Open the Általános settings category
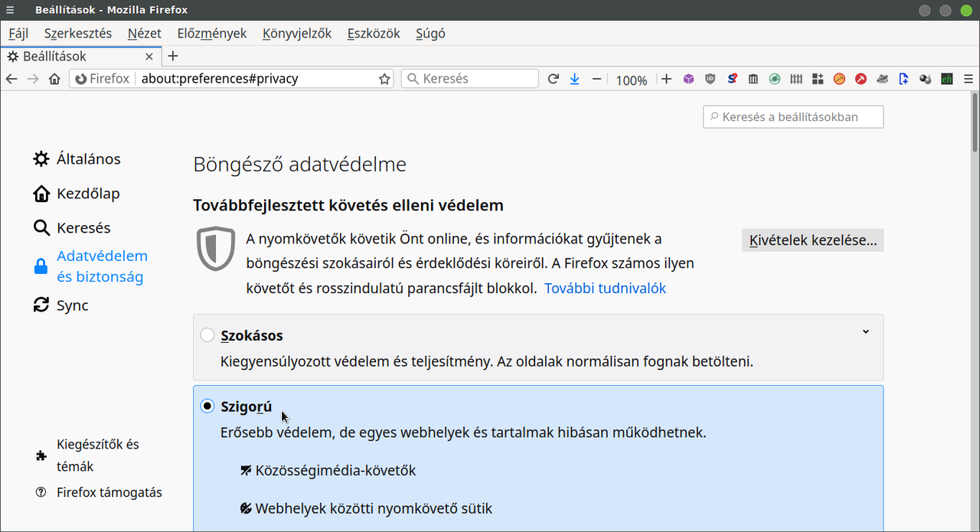The height and width of the screenshot is (532, 980). (x=77, y=159)
